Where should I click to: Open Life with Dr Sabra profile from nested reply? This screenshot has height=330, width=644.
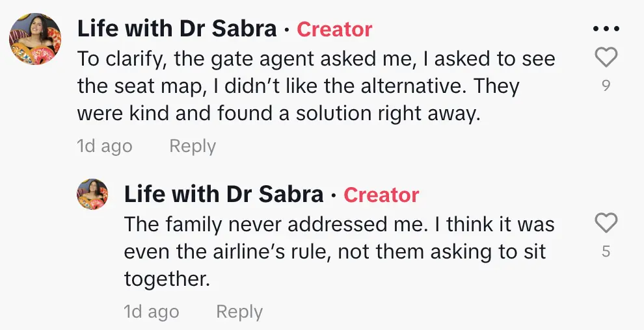tap(224, 194)
